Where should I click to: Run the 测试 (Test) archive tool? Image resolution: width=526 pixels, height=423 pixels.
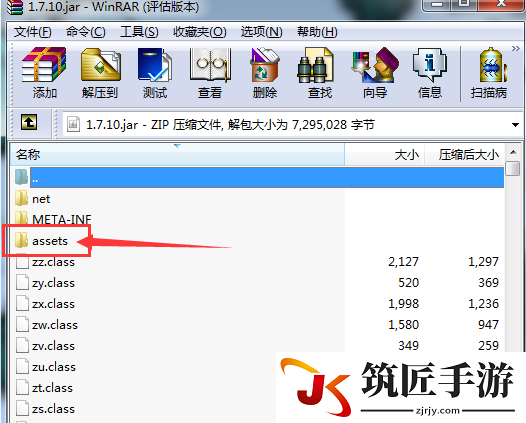coord(155,73)
